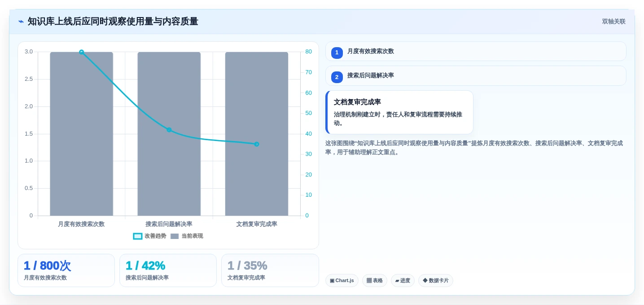The height and width of the screenshot is (305, 644).
Task: Click the 双轴关联 label in header
Action: pyautogui.click(x=613, y=22)
